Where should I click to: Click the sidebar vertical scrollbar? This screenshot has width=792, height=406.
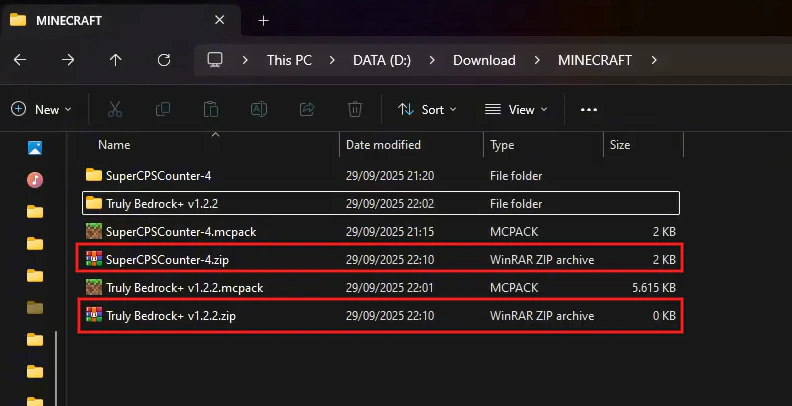pyautogui.click(x=56, y=368)
